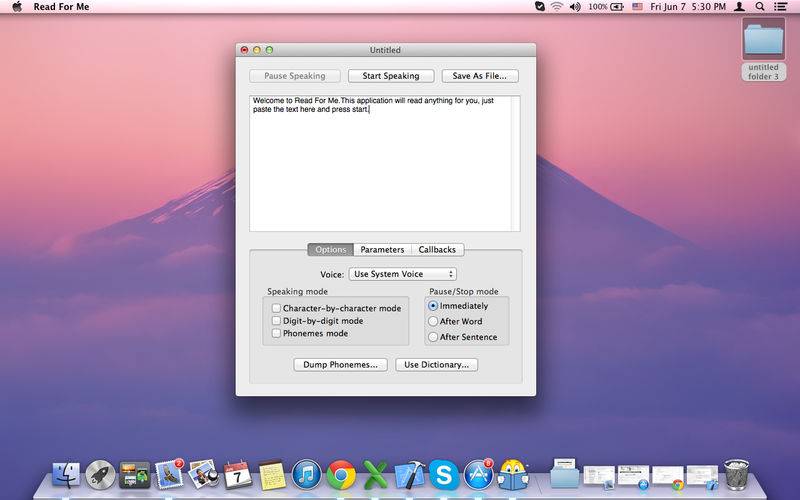Open Skype from the dock

click(x=444, y=475)
